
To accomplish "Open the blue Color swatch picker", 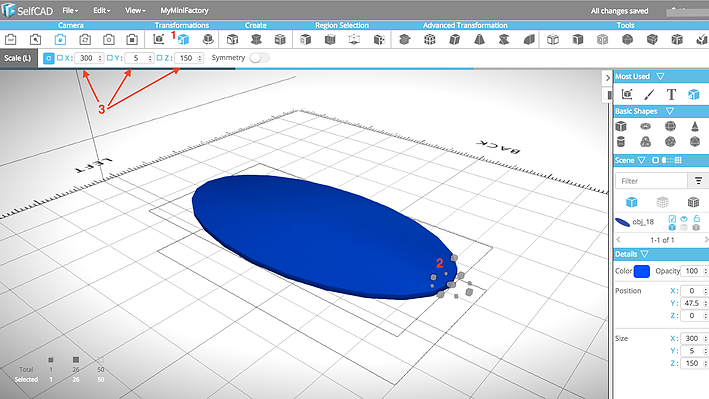I will click(x=642, y=271).
